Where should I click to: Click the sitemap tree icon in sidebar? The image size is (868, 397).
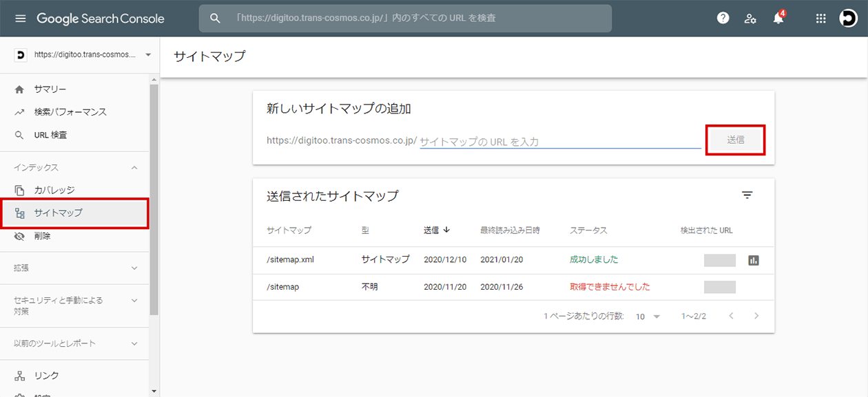pos(19,213)
